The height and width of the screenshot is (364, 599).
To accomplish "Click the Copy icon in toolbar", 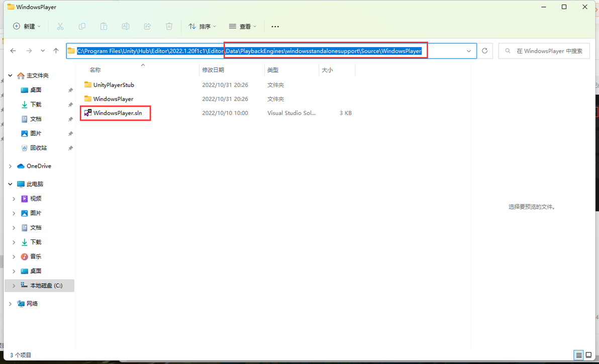I will 82,26.
